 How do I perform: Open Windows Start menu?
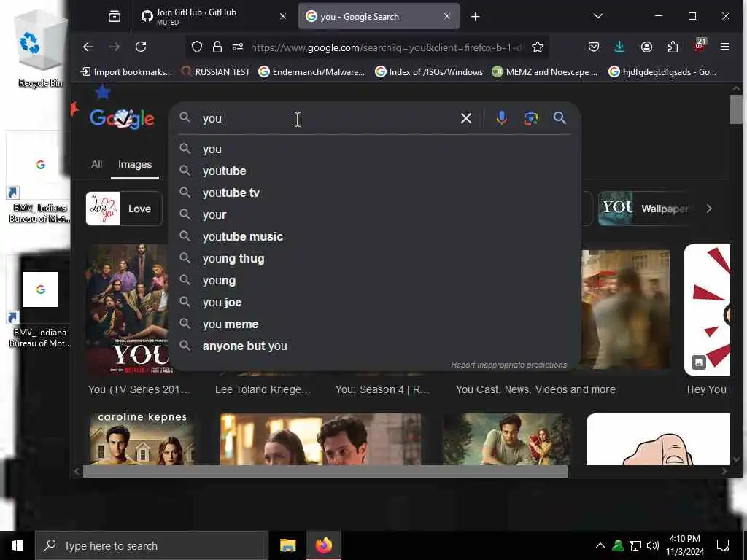point(18,545)
